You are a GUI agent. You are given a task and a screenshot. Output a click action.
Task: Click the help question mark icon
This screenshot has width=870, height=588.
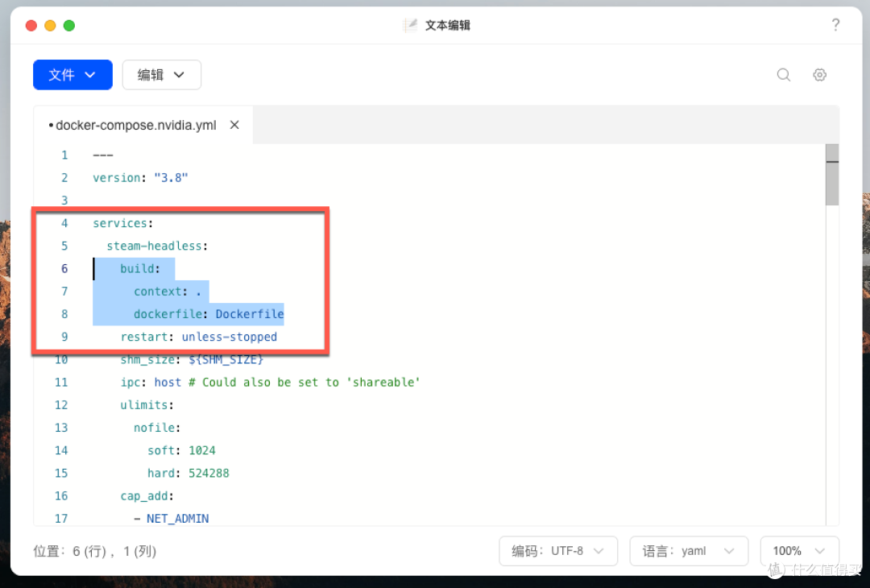tap(835, 24)
